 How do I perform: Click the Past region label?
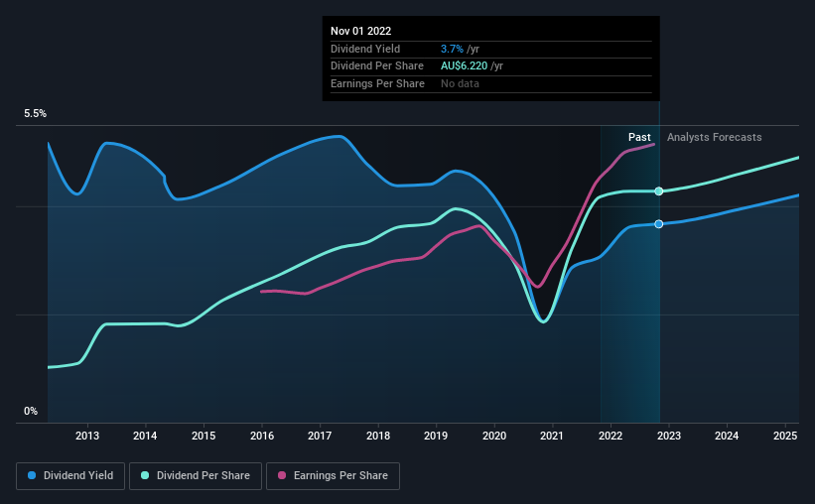(639, 137)
